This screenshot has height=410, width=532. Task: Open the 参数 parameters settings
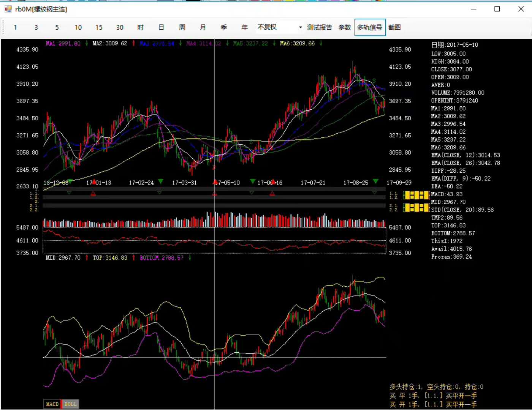point(345,27)
